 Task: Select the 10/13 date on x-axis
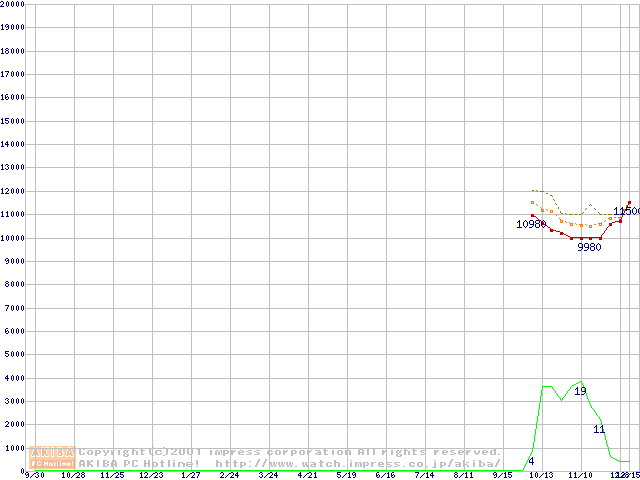540,476
